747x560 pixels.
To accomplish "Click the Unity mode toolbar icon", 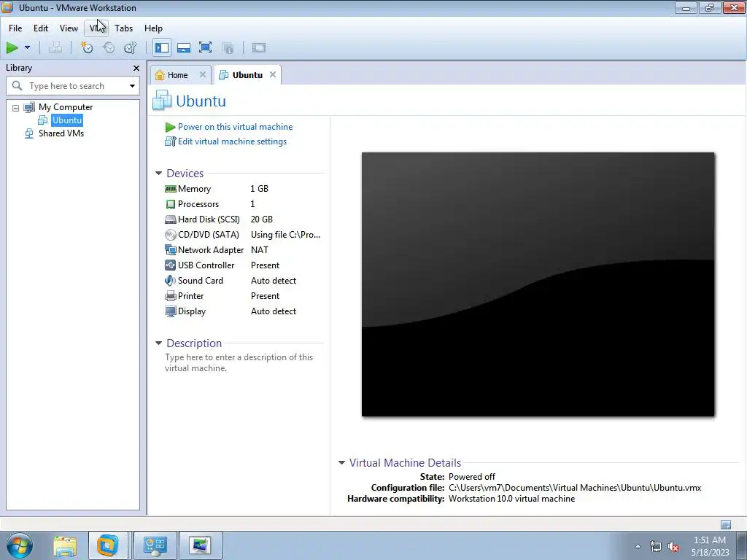I will pyautogui.click(x=228, y=47).
